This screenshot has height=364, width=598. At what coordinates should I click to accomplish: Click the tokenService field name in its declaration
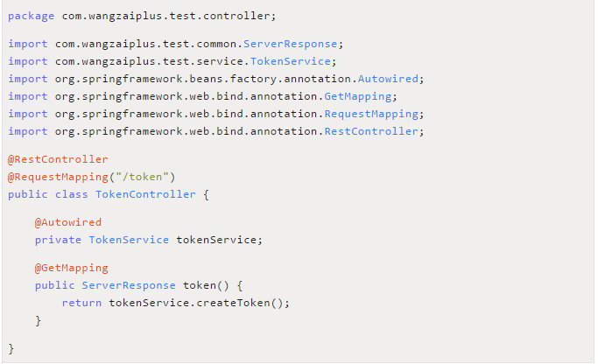point(219,240)
